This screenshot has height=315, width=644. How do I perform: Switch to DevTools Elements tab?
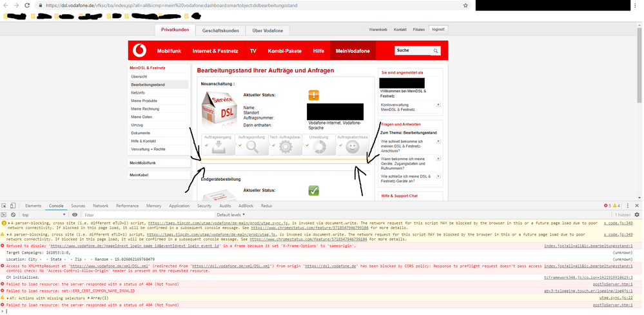(34, 206)
